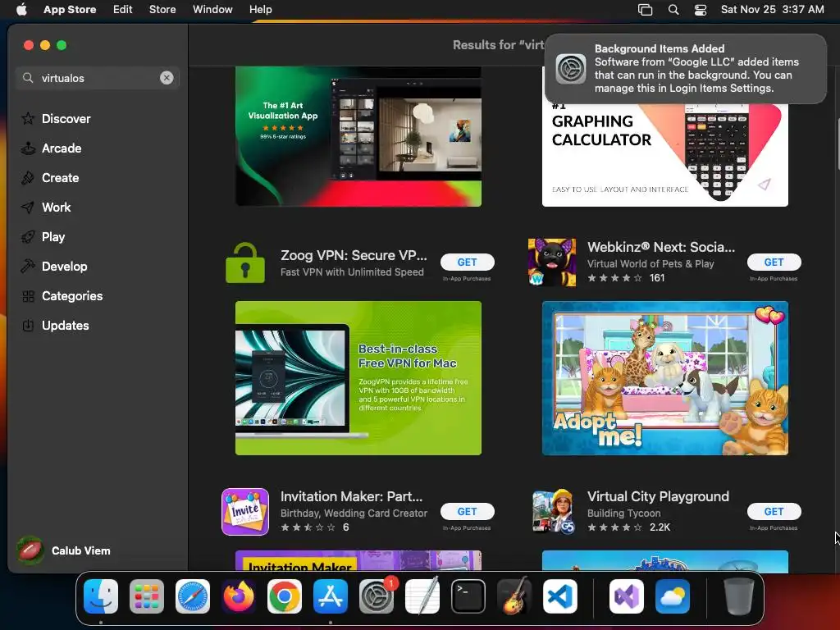Image resolution: width=840 pixels, height=630 pixels.
Task: Open Control Center in menu bar
Action: 701,10
